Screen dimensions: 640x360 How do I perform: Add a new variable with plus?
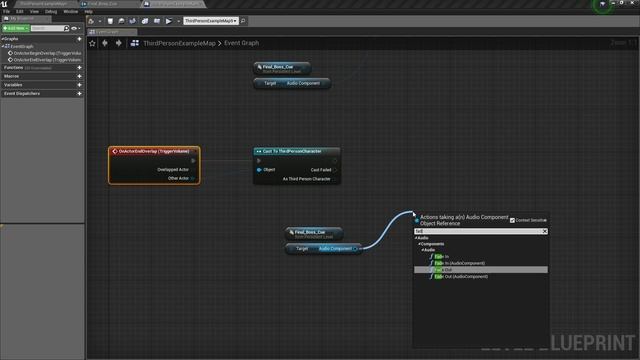[79, 84]
